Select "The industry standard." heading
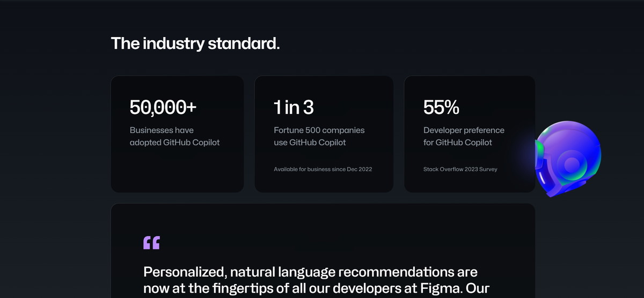The width and height of the screenshot is (644, 298). (195, 43)
